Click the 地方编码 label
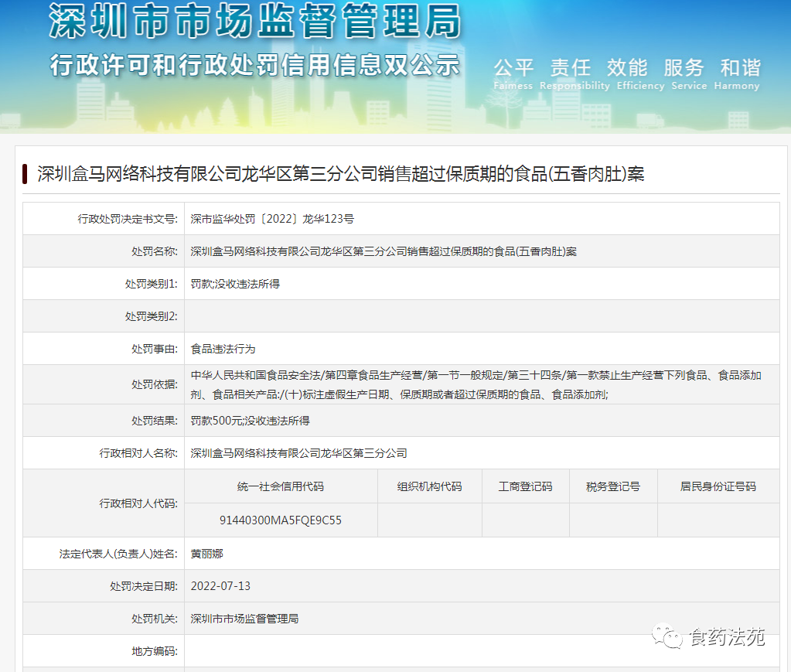 (155, 651)
